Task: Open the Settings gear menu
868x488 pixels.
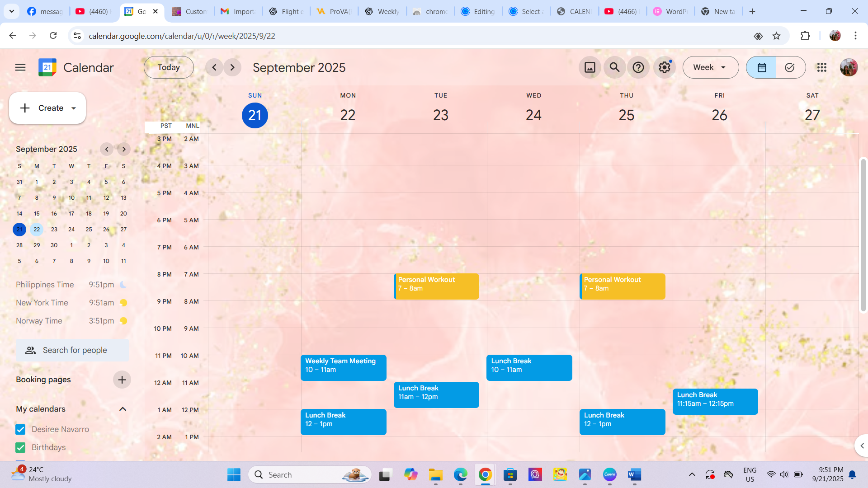Action: click(664, 67)
